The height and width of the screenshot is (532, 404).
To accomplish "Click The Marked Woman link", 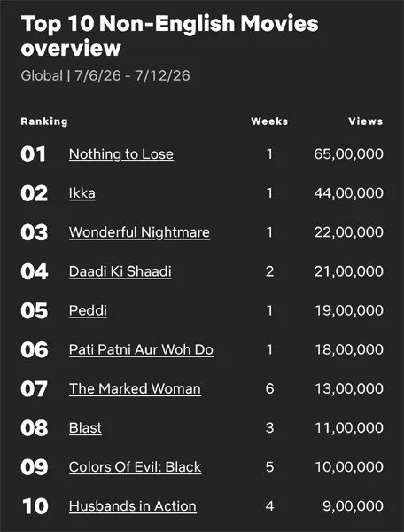I will coord(135,389).
